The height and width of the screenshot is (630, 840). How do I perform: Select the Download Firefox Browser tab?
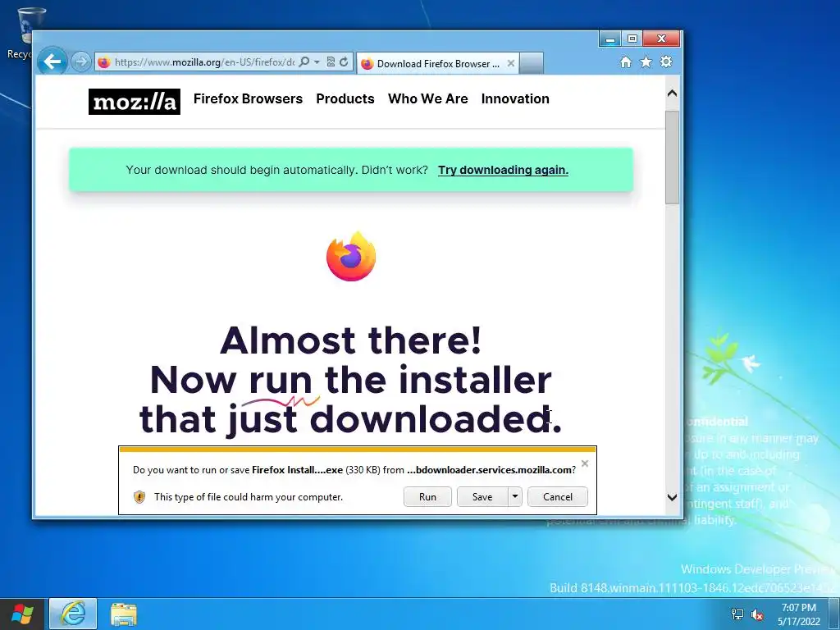point(438,63)
